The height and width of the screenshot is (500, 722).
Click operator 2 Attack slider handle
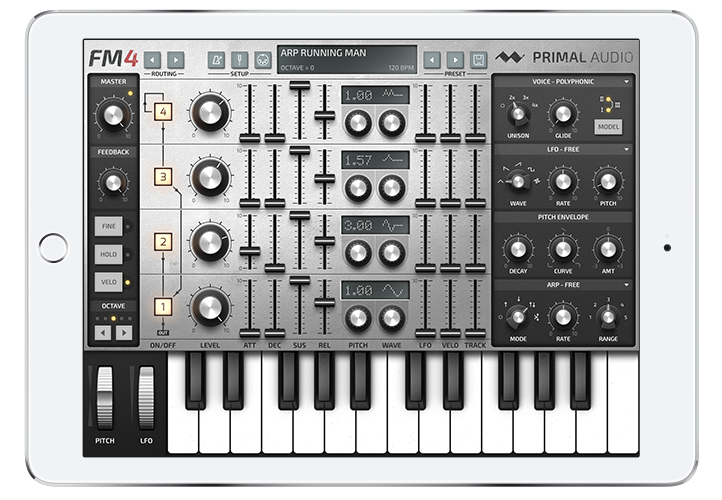tap(250, 251)
